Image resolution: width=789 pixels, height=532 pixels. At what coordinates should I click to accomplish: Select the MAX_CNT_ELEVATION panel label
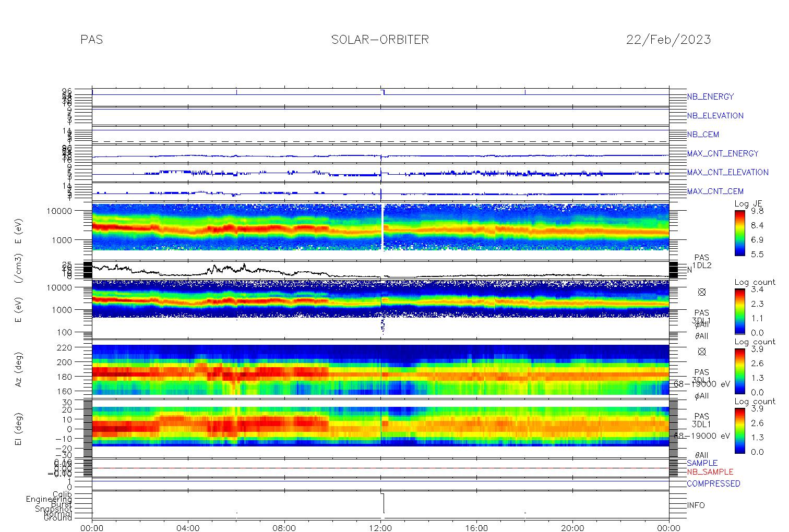tap(727, 172)
